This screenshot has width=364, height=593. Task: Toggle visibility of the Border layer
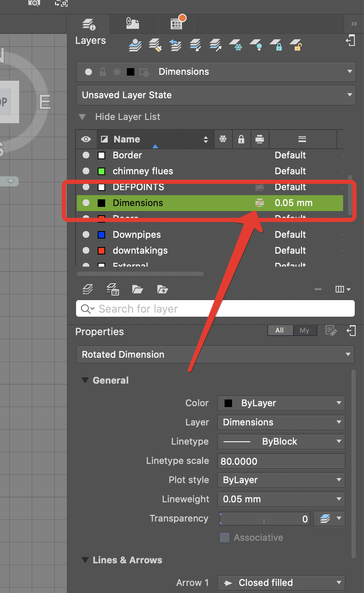[x=86, y=155]
